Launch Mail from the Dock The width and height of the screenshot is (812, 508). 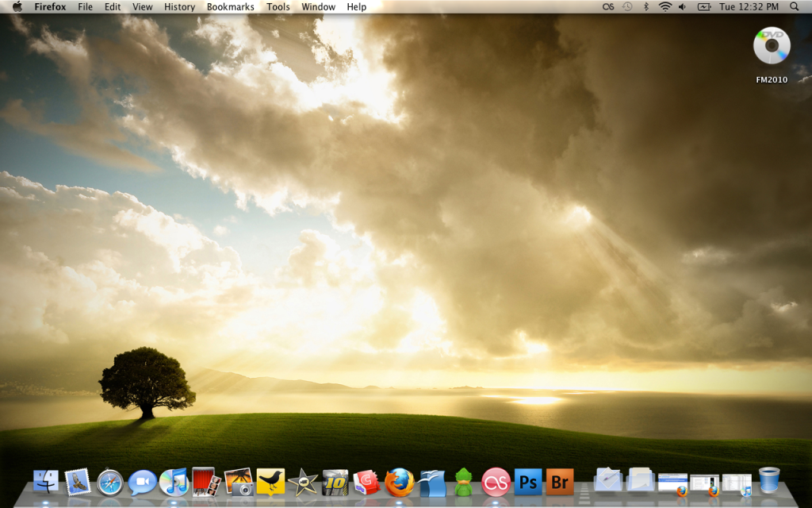point(78,482)
